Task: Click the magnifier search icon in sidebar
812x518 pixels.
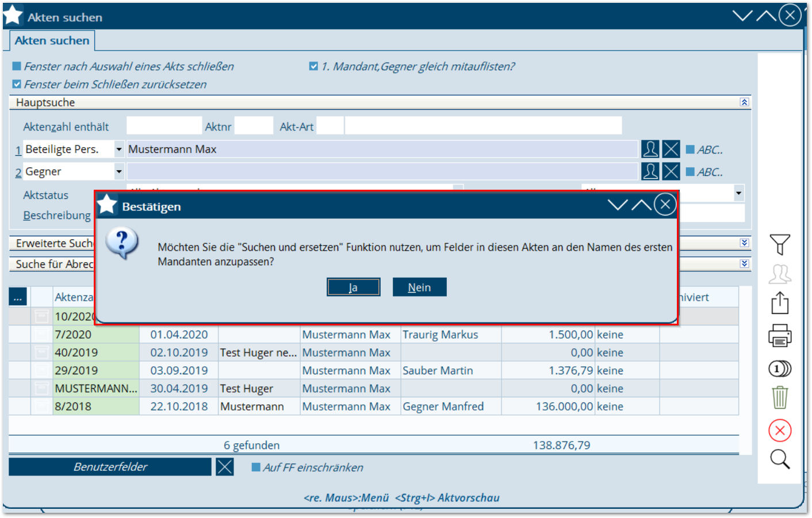Action: 780,459
